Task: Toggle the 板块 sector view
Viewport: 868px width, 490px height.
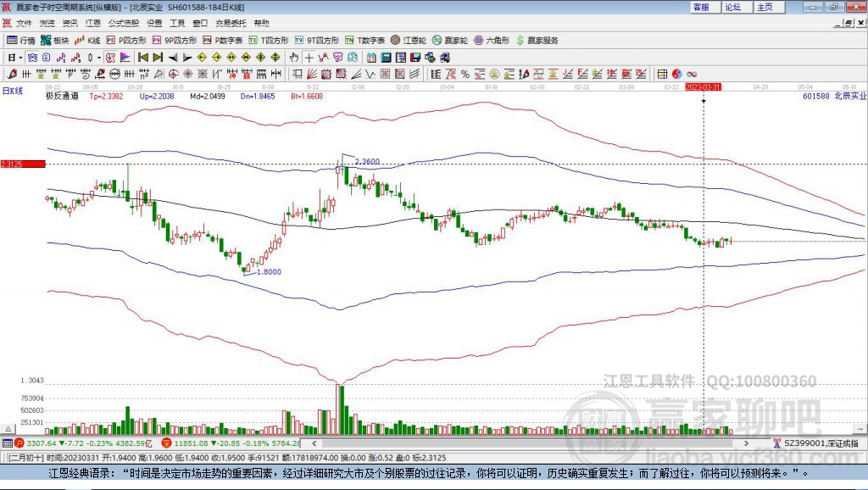Action: pos(55,40)
